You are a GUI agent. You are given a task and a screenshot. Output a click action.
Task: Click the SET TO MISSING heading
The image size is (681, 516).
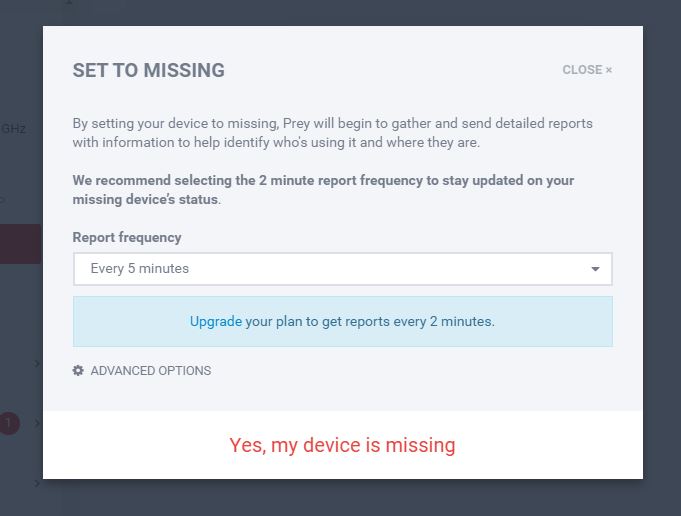148,70
